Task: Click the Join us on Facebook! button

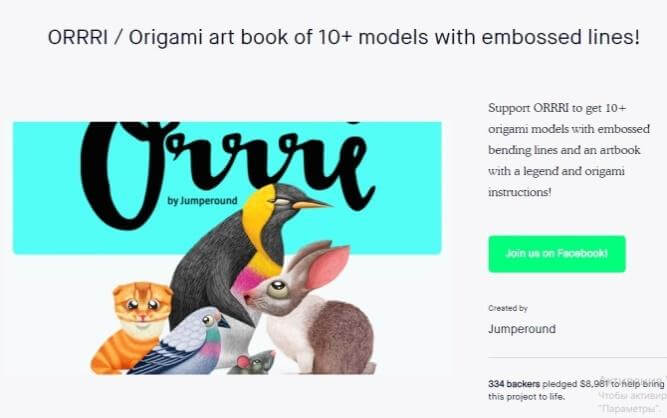Action: pos(557,254)
